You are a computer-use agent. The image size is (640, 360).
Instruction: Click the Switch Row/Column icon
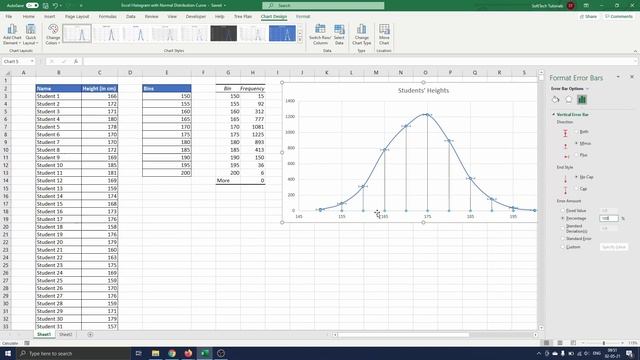320,29
